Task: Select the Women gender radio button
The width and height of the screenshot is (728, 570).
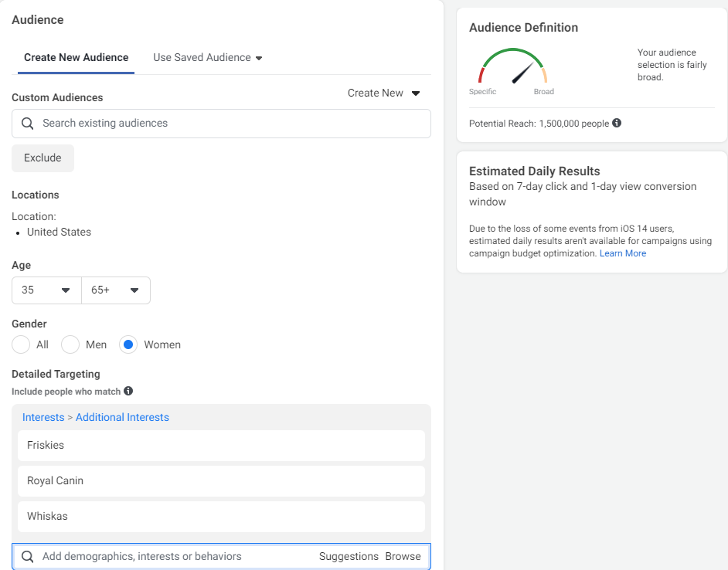Action: coord(128,344)
